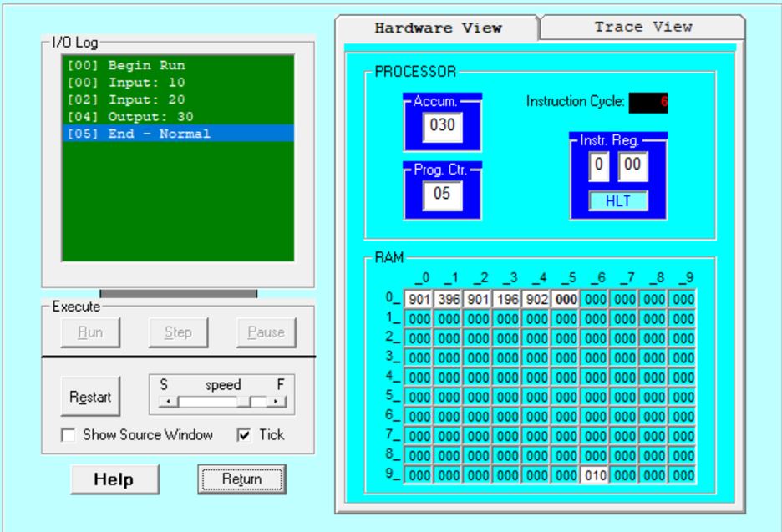Click the Step button
The width and height of the screenshot is (782, 532).
tap(178, 332)
